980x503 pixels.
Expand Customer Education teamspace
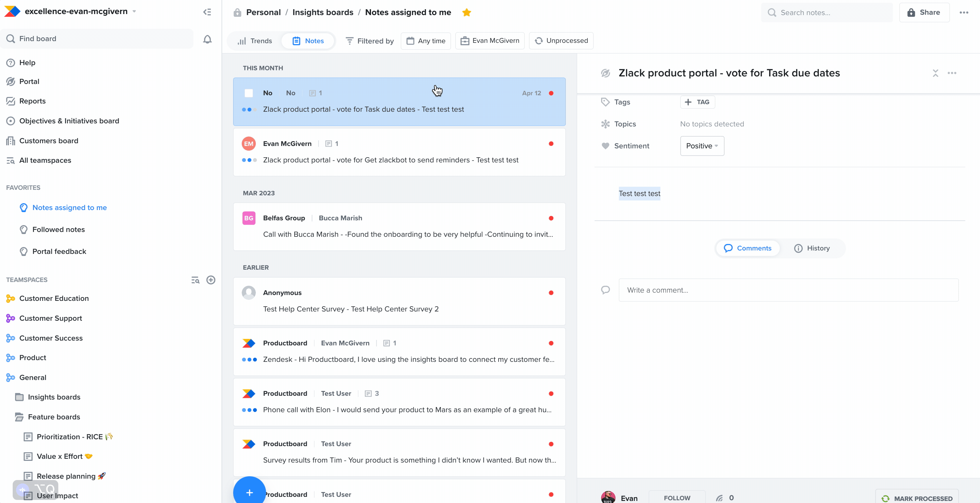[48, 298]
